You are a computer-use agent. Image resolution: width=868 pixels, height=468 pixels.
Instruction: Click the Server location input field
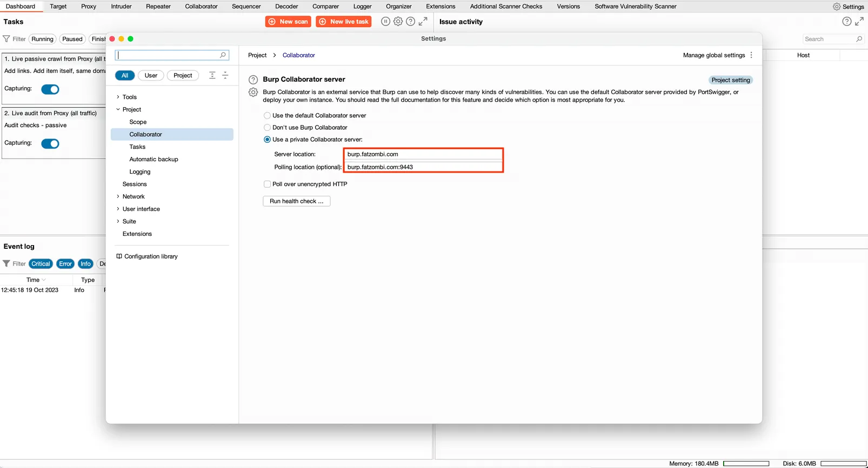click(x=423, y=154)
